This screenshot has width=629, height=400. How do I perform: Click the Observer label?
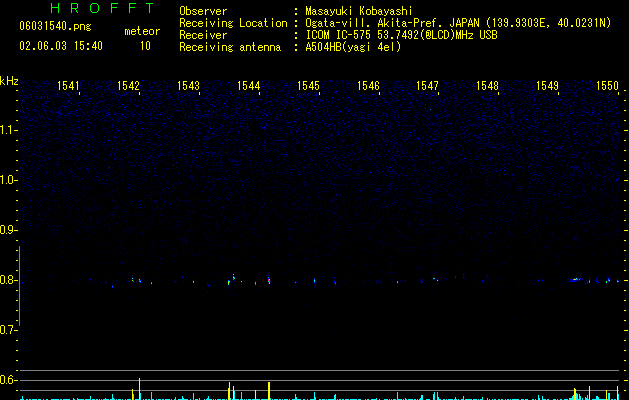203,11
